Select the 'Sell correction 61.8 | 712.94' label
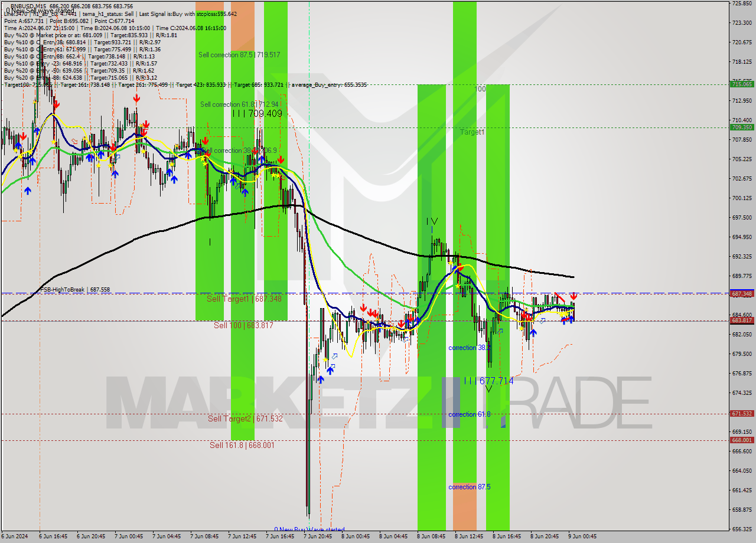This screenshot has height=543, width=756. click(x=239, y=104)
